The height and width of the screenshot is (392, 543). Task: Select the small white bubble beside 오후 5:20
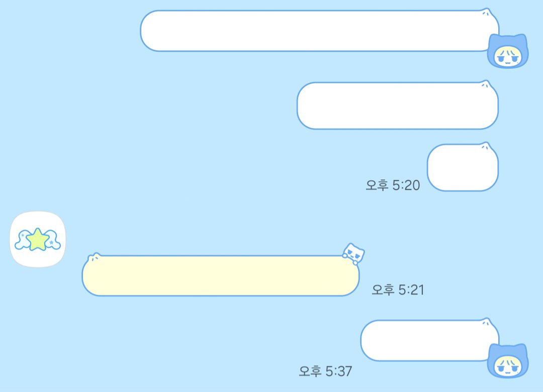pyautogui.click(x=463, y=167)
